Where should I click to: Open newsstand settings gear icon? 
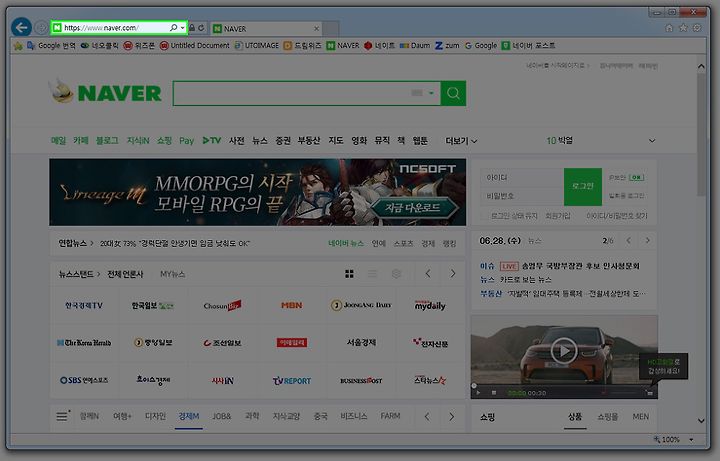point(396,274)
